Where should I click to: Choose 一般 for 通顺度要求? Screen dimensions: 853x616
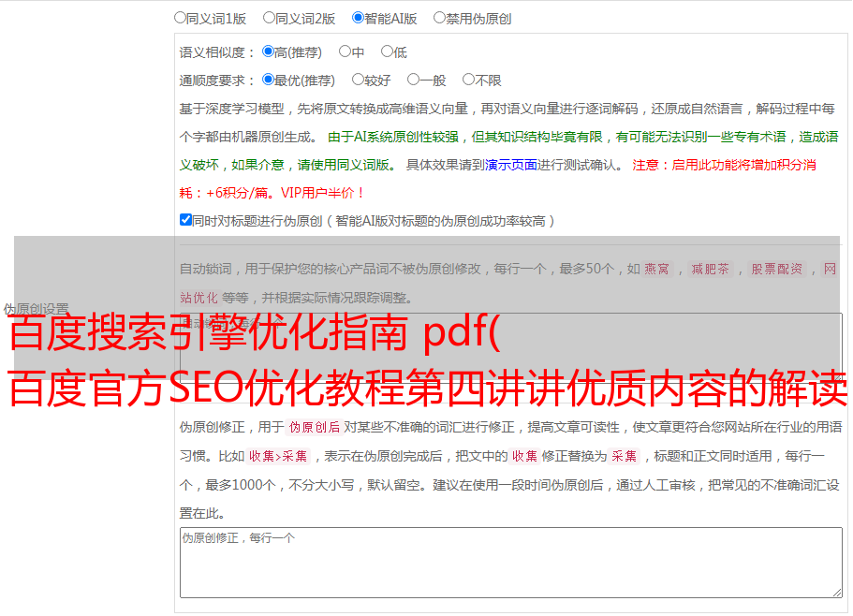414,80
